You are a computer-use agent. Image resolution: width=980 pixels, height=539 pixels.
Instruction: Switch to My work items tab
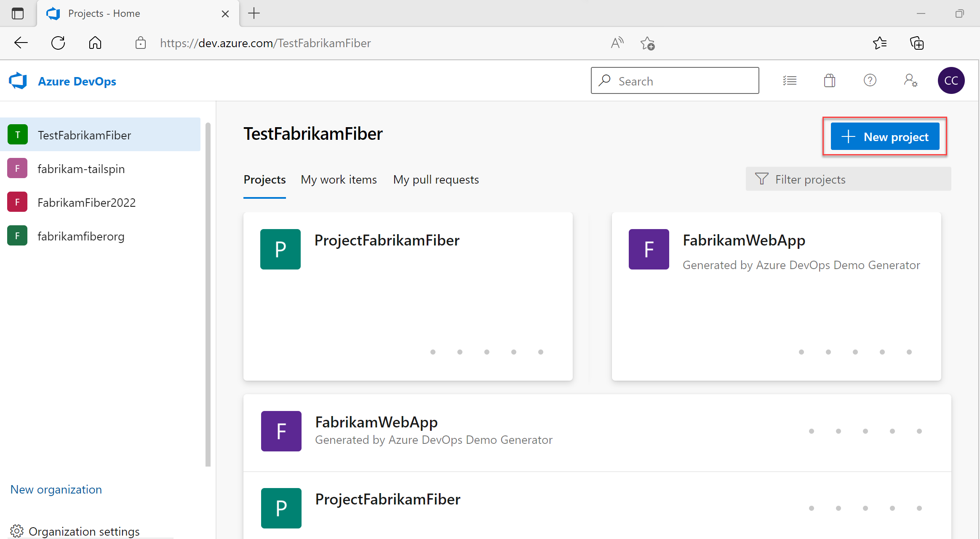[x=339, y=179]
